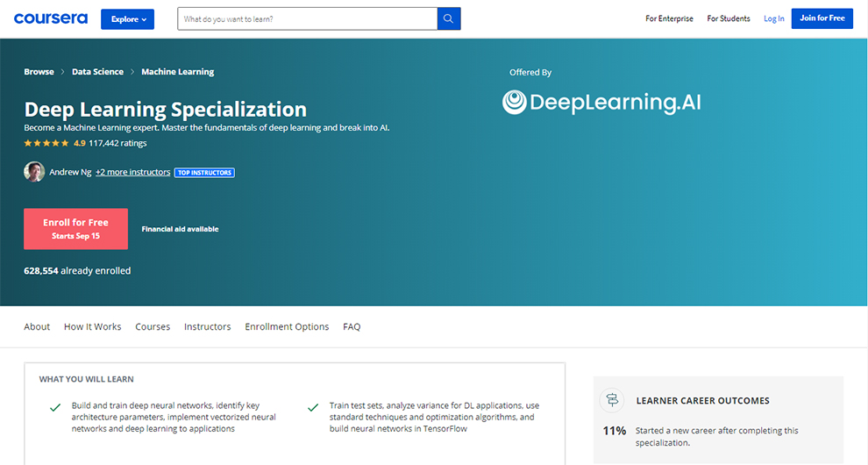Open the Explore dropdown menu
Screen dimensions: 868x465
(x=127, y=18)
